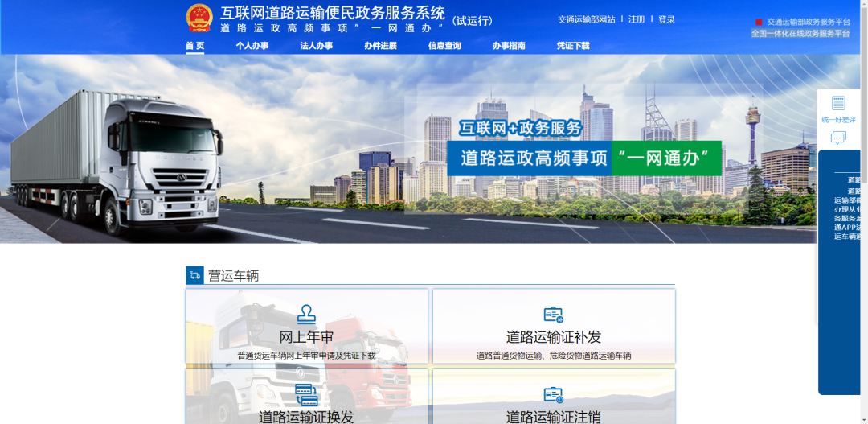Open the 统一好差评 rating document icon
Screen dimensions: 868x424
point(838,103)
